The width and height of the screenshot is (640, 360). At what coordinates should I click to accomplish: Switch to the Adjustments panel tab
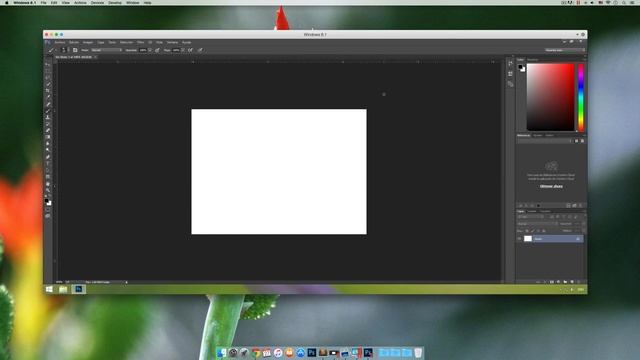(x=538, y=135)
